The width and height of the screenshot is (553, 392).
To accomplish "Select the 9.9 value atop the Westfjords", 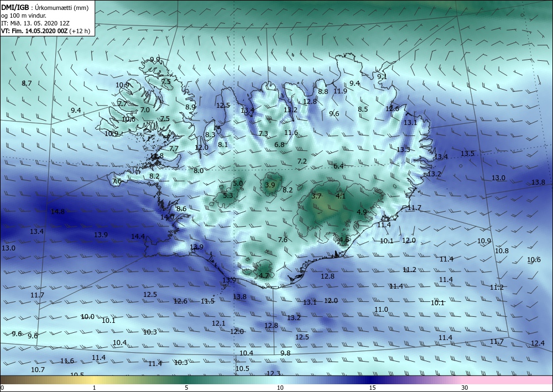I will click(x=155, y=60).
